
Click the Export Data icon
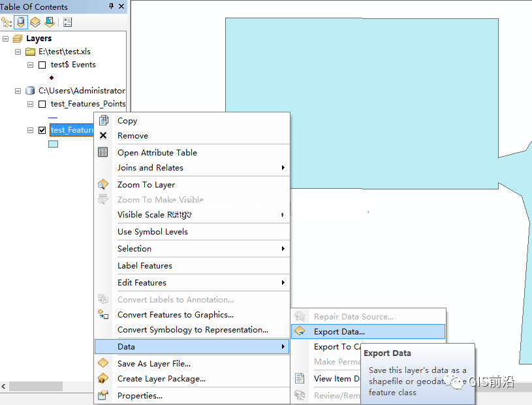[300, 331]
